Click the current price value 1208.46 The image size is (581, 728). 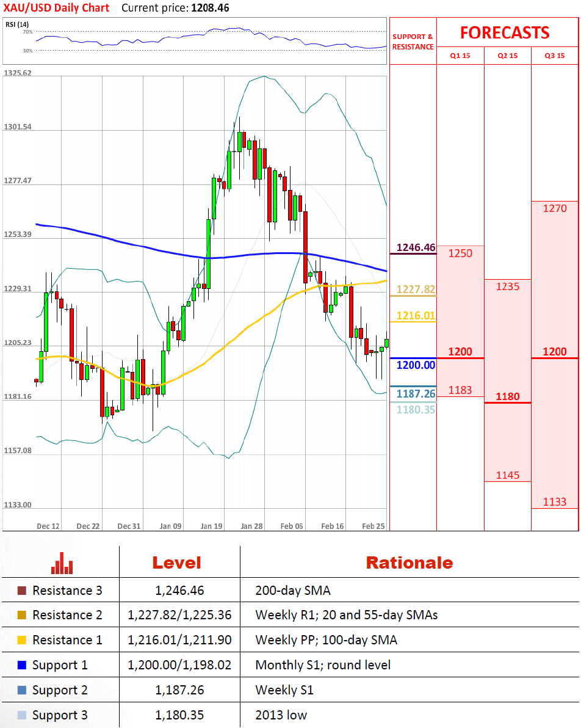pos(210,8)
